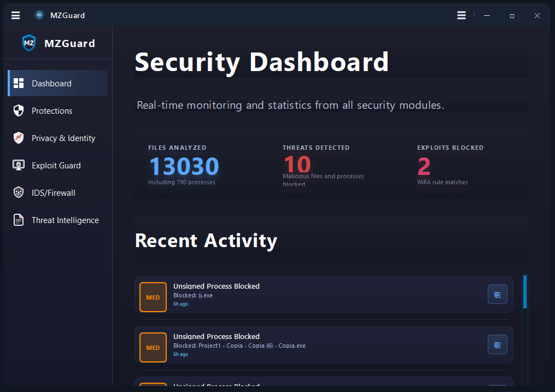This screenshot has width=555, height=392.
Task: Click the Recent Activity heading
Action: (x=206, y=241)
